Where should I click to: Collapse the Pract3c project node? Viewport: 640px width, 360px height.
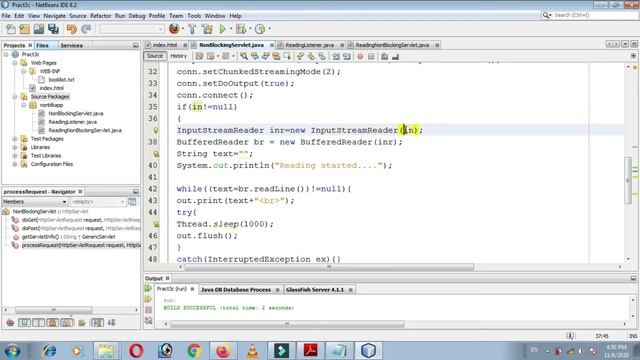[6, 54]
